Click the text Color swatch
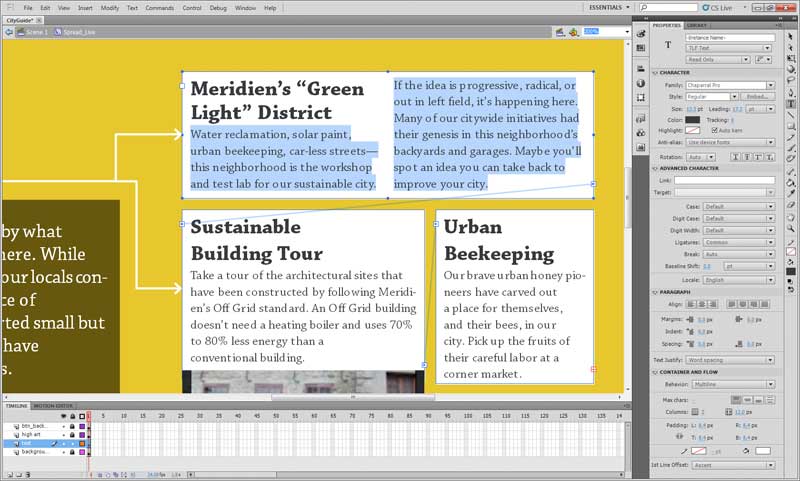800x481 pixels. click(692, 120)
